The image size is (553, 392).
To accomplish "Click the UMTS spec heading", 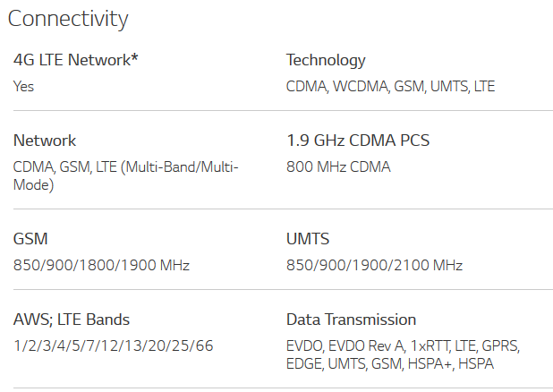I will (x=308, y=239).
